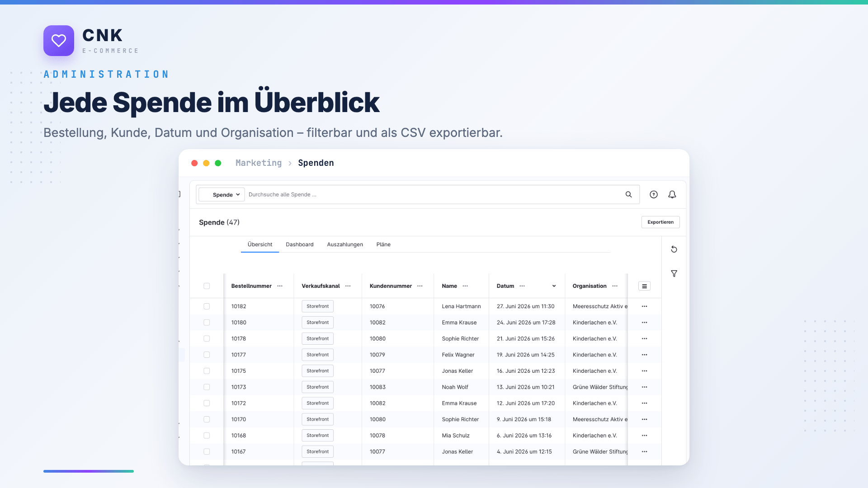Viewport: 868px width, 488px height.
Task: Open row actions for order 10173
Action: point(645,387)
